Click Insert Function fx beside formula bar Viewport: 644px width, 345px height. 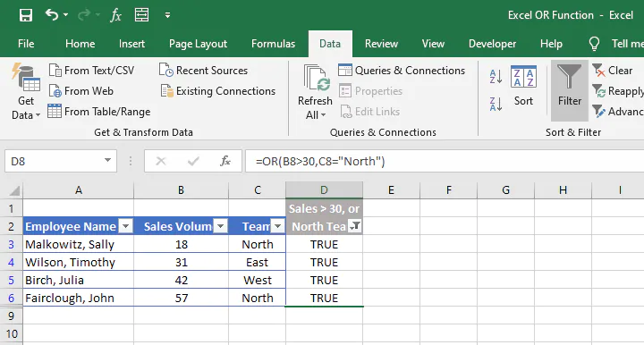[x=225, y=161]
